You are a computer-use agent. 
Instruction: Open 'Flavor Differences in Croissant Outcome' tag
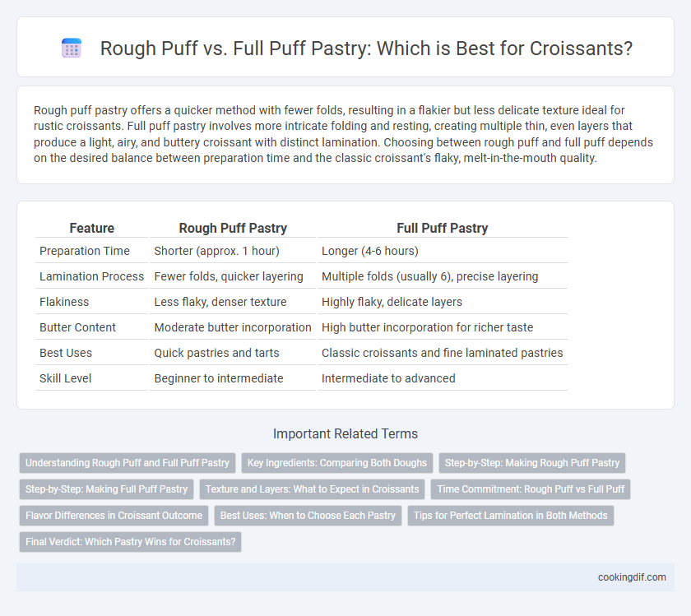click(114, 516)
